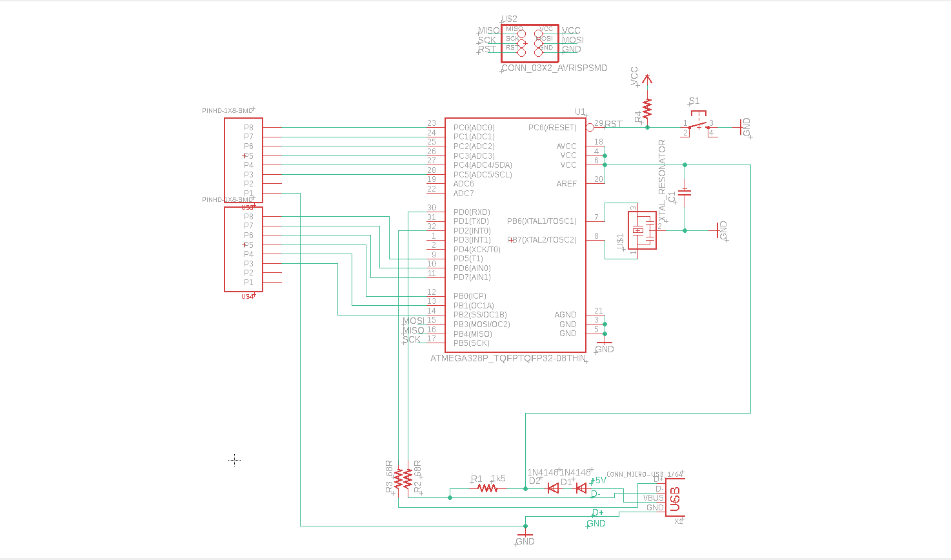Click the +5V net label near D1

598,480
